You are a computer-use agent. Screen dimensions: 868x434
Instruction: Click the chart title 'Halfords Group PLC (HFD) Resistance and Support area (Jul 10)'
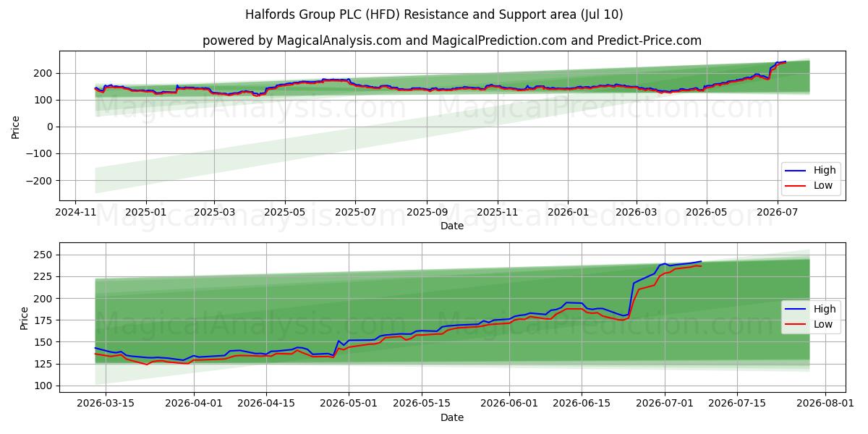coord(434,14)
